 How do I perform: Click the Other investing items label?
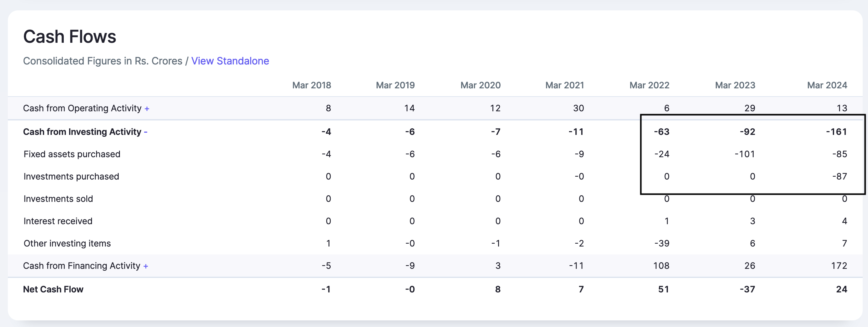67,243
